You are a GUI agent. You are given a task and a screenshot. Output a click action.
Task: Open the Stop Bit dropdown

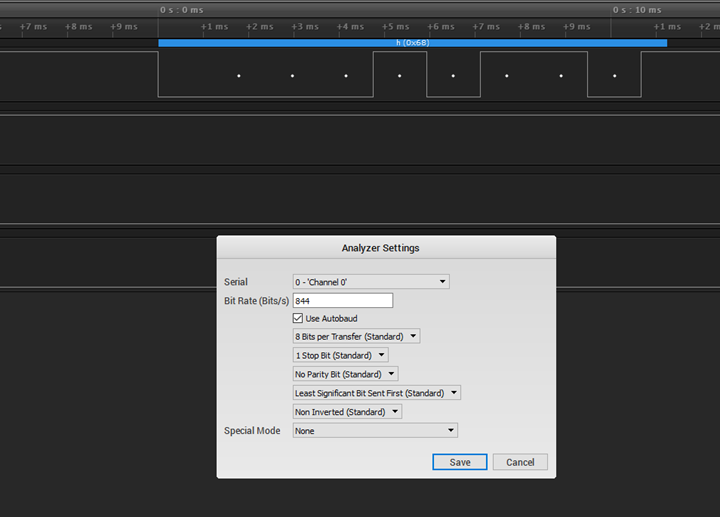(x=340, y=355)
